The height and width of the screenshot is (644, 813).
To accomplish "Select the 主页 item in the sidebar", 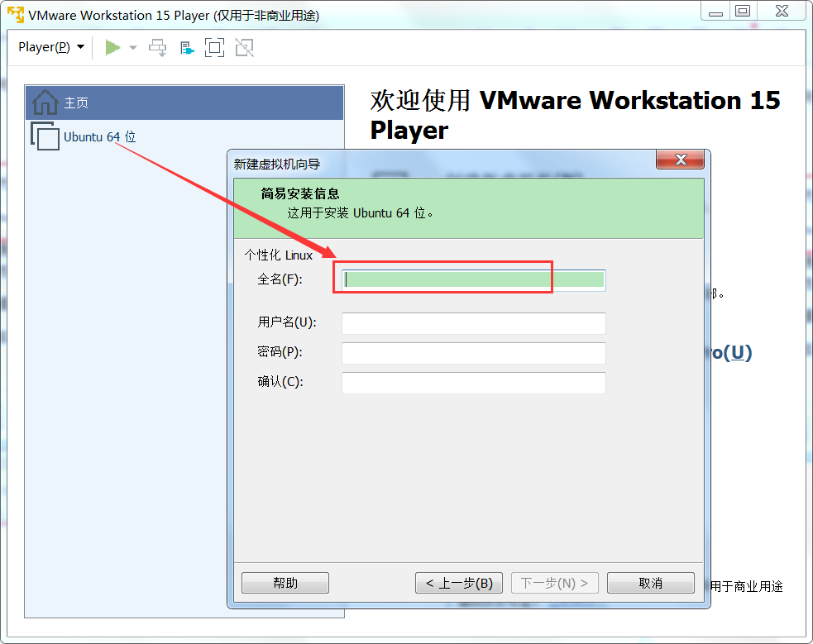I will click(76, 103).
